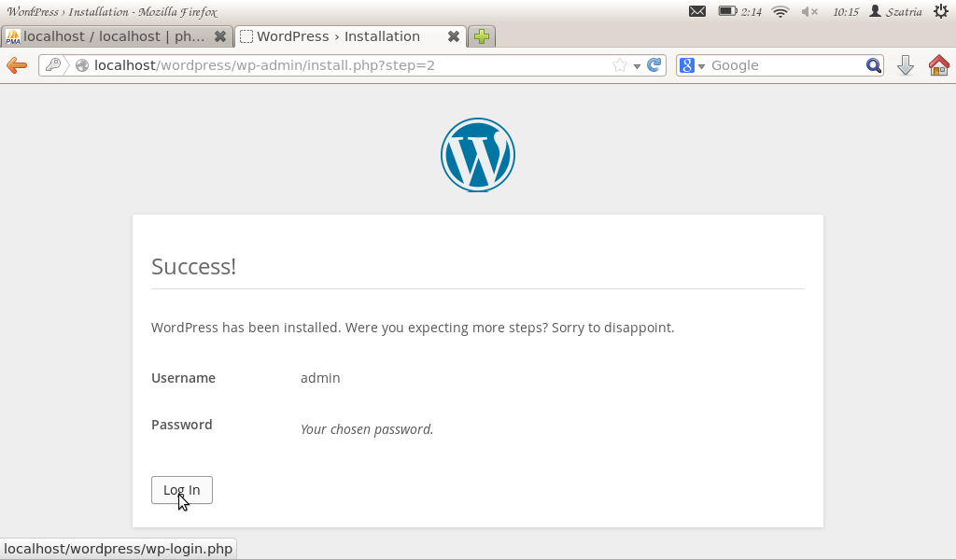Click the username value admin
The image size is (956, 560).
[x=320, y=378]
